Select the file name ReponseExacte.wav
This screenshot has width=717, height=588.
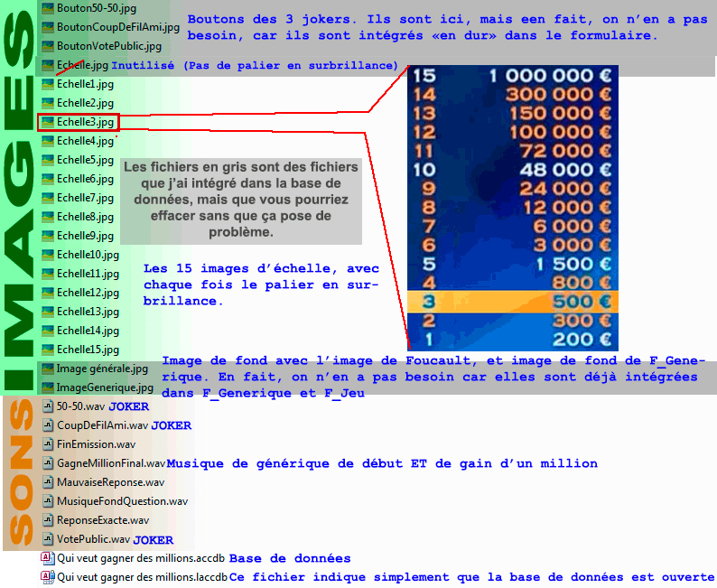tap(103, 520)
